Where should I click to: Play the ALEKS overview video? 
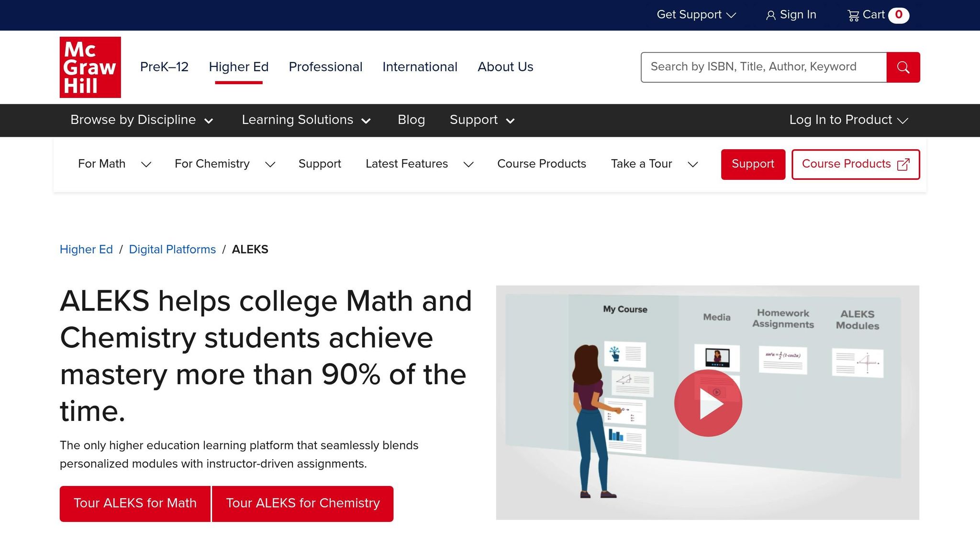(708, 403)
